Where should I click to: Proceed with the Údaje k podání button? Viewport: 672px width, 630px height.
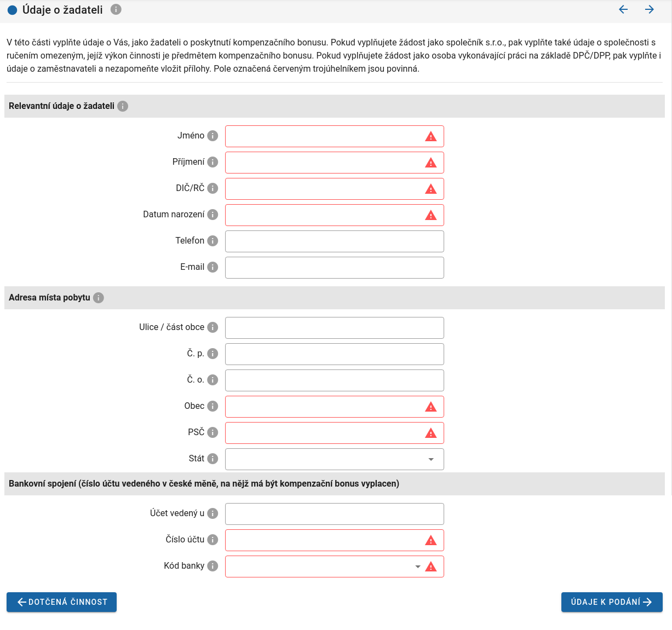[612, 602]
